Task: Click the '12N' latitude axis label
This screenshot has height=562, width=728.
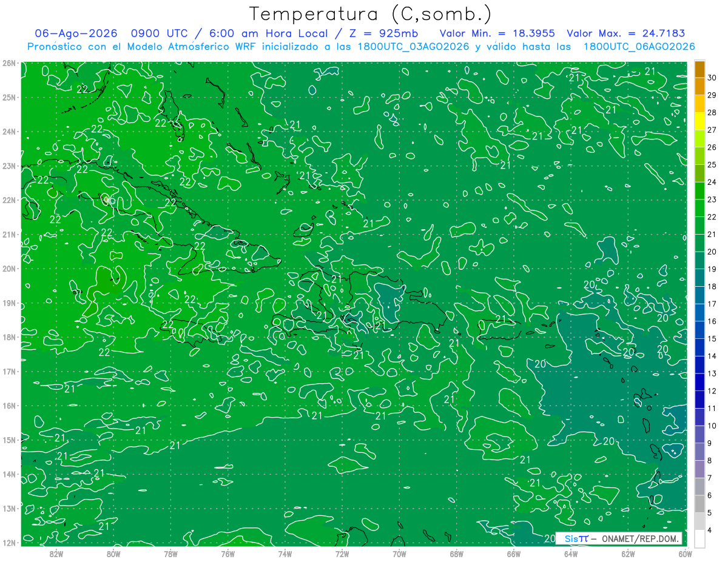Action: [x=8, y=543]
